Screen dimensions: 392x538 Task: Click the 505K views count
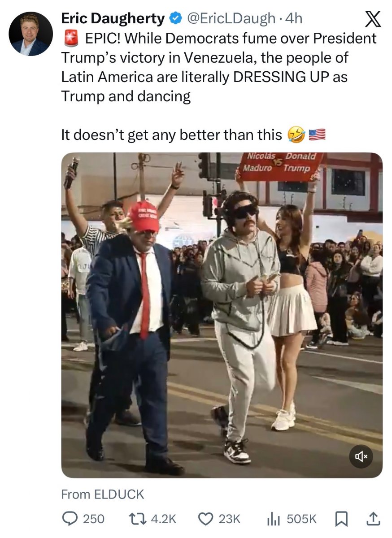301,519
